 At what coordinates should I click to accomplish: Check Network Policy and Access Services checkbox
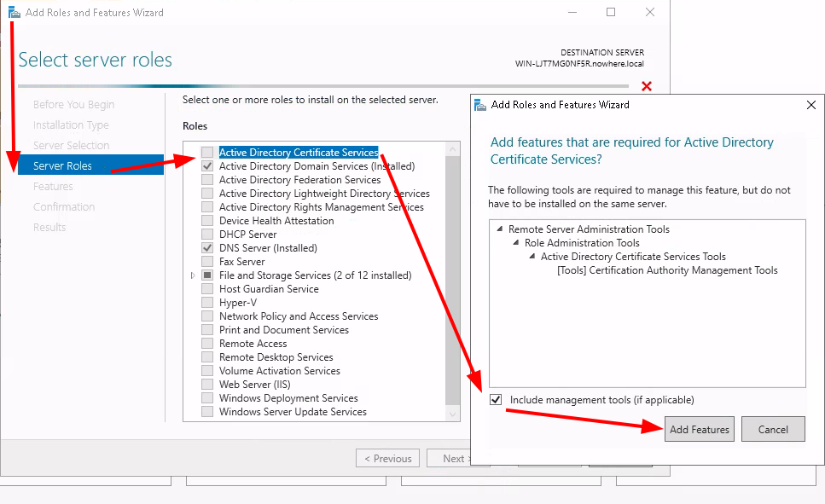tap(207, 316)
